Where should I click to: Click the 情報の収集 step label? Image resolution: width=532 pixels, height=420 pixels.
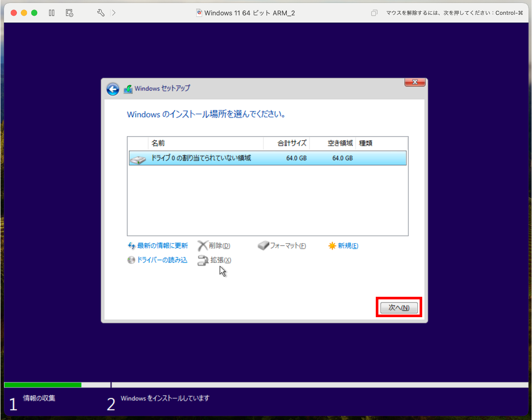coord(39,398)
